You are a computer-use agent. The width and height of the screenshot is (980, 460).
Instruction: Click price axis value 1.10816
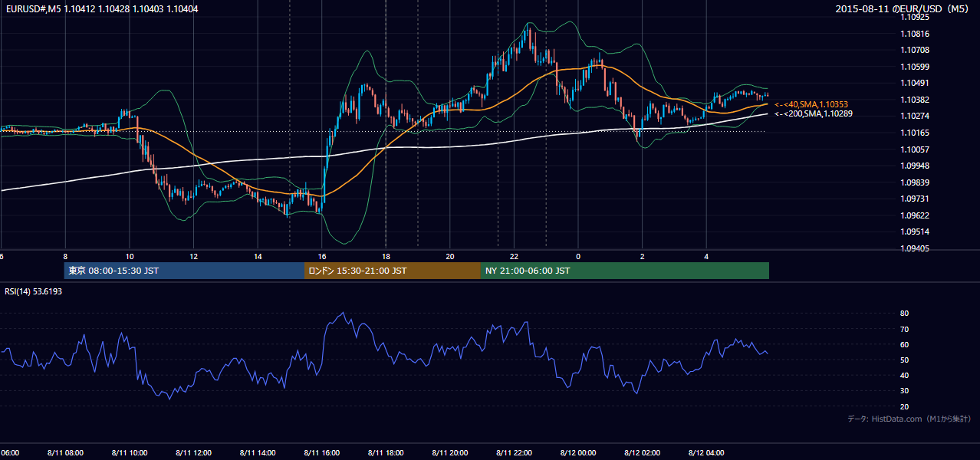pyautogui.click(x=915, y=34)
